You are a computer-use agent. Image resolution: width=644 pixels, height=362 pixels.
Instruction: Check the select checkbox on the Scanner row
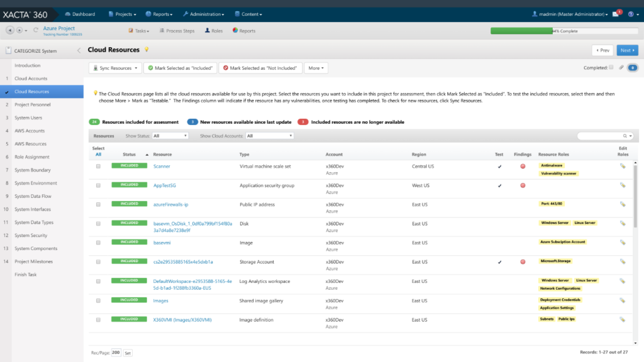coord(98,167)
